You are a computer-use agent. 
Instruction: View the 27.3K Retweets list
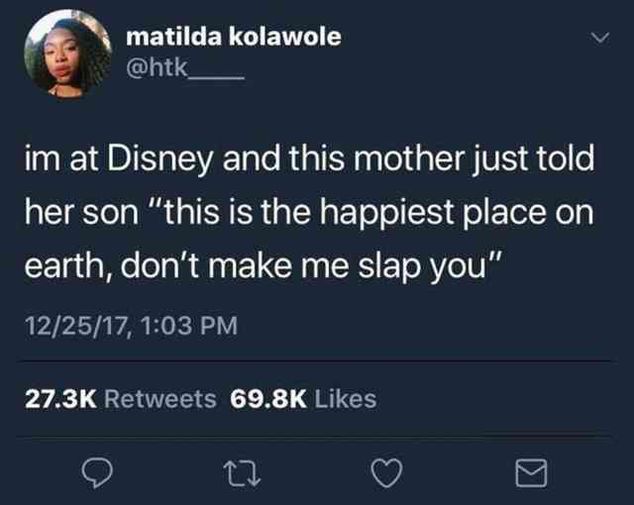[x=120, y=399]
